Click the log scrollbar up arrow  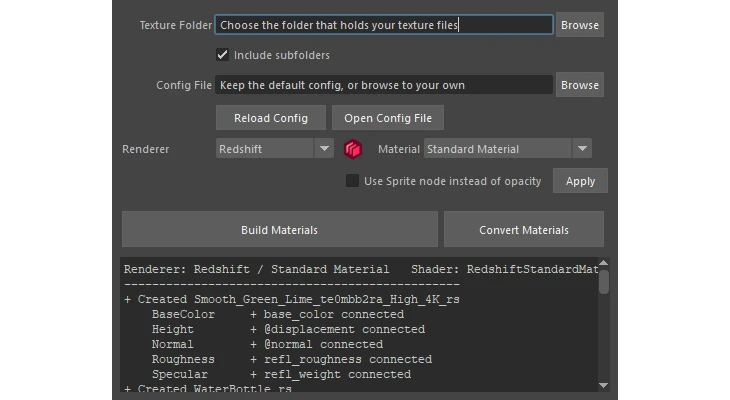click(x=603, y=263)
